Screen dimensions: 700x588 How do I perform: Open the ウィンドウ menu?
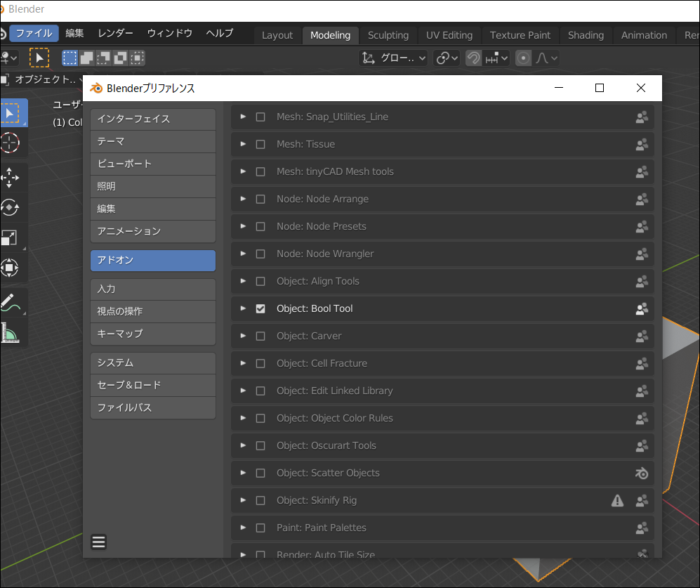(170, 34)
